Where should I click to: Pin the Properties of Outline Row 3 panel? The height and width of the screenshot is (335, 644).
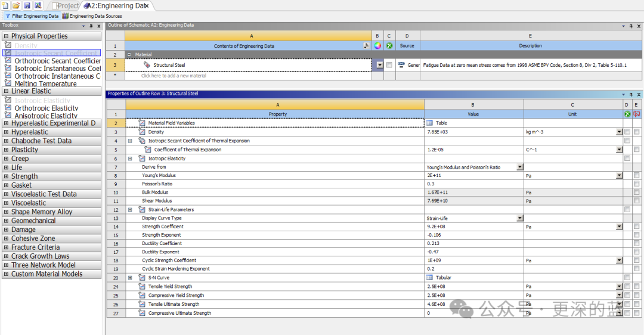pos(631,94)
